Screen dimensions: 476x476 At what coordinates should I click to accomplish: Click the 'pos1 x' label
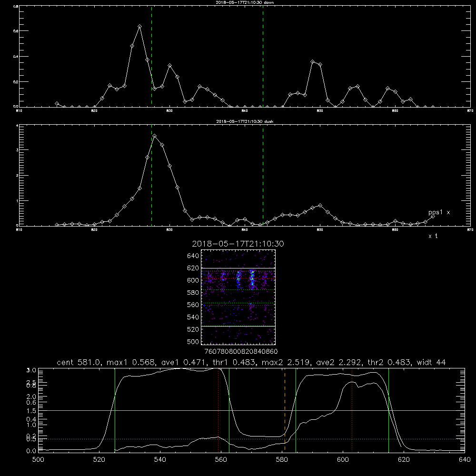coord(439,212)
